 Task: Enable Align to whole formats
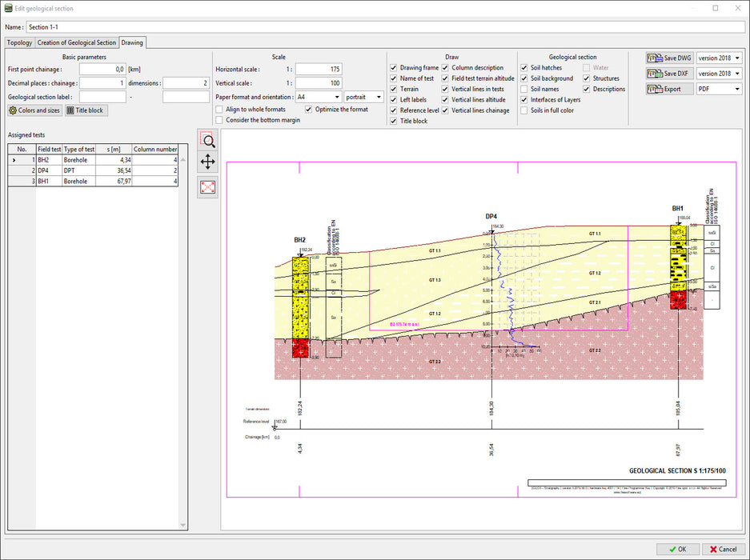(219, 109)
